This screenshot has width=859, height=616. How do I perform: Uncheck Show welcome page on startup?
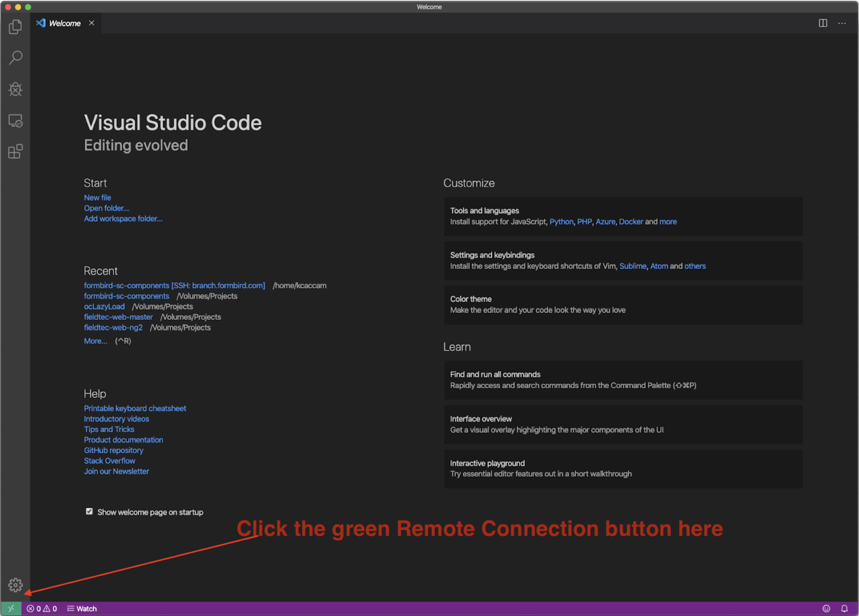[x=89, y=512]
